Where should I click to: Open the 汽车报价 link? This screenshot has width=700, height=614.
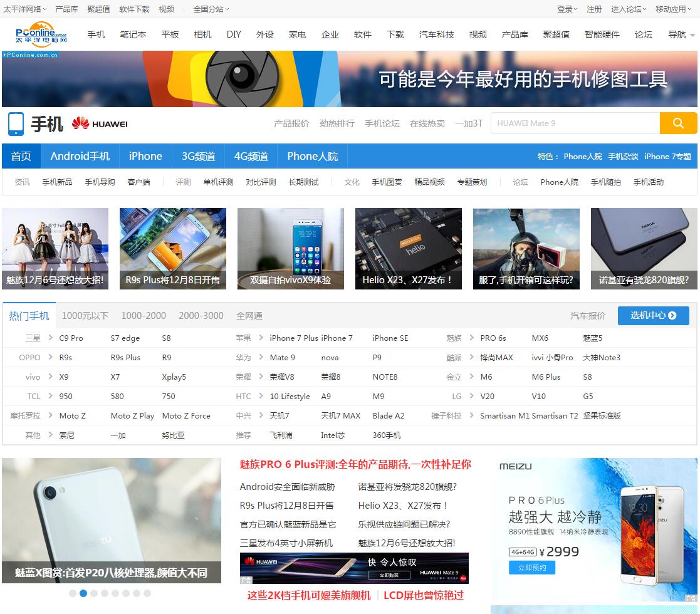587,316
